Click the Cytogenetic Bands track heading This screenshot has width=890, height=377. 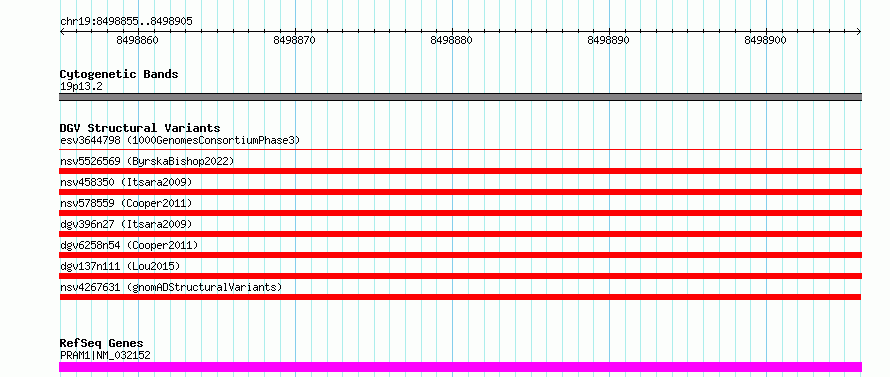[119, 74]
